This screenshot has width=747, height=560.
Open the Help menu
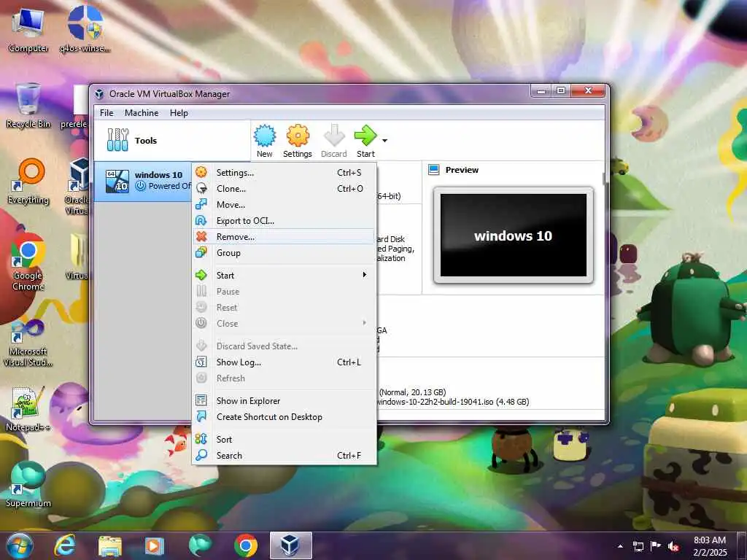179,113
